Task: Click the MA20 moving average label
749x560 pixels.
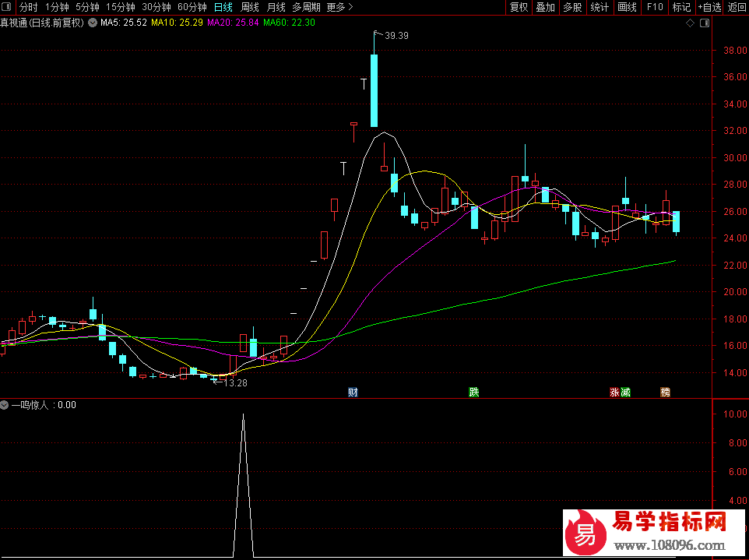Action: click(233, 23)
